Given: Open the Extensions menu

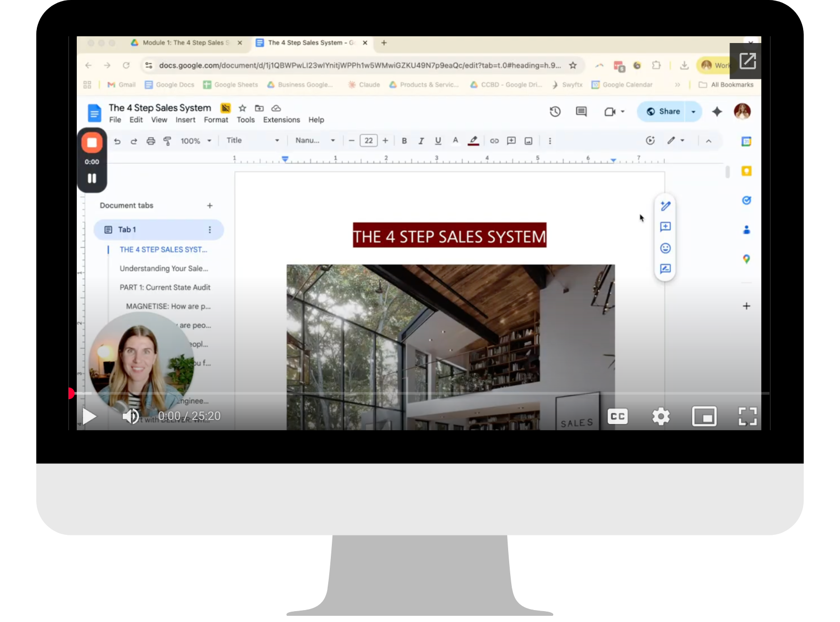Looking at the screenshot, I should [x=282, y=120].
